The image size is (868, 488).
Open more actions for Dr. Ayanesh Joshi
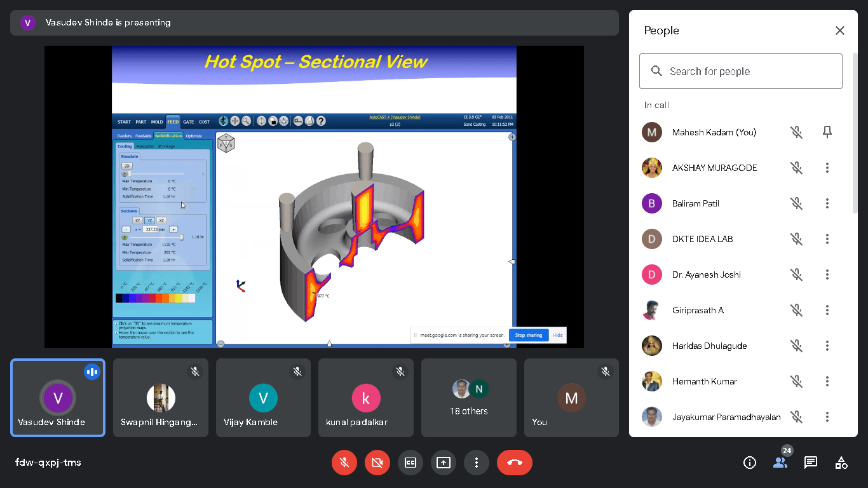click(x=827, y=274)
